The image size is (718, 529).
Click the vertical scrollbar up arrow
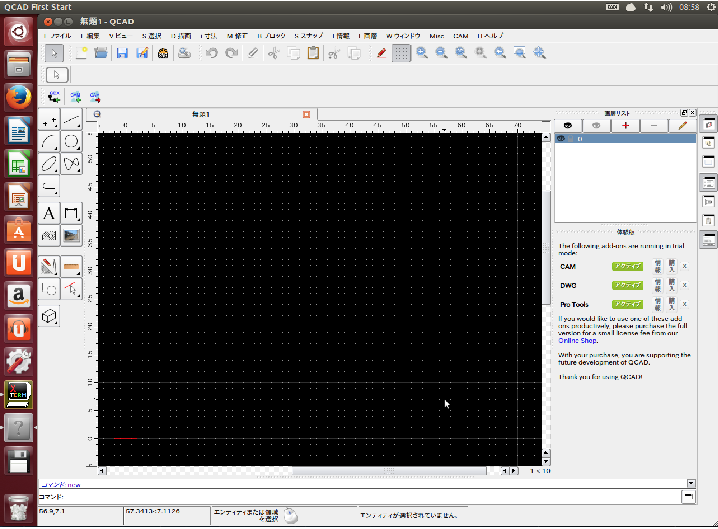click(x=546, y=137)
